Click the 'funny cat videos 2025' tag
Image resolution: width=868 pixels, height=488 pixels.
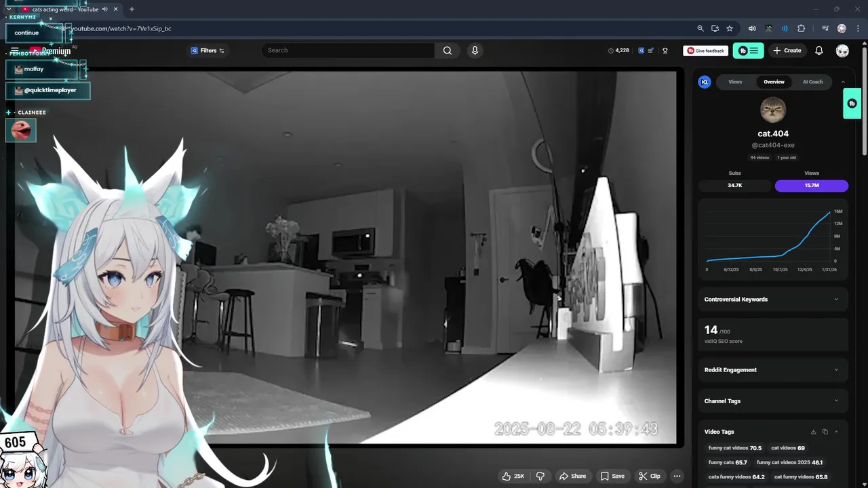click(x=789, y=462)
